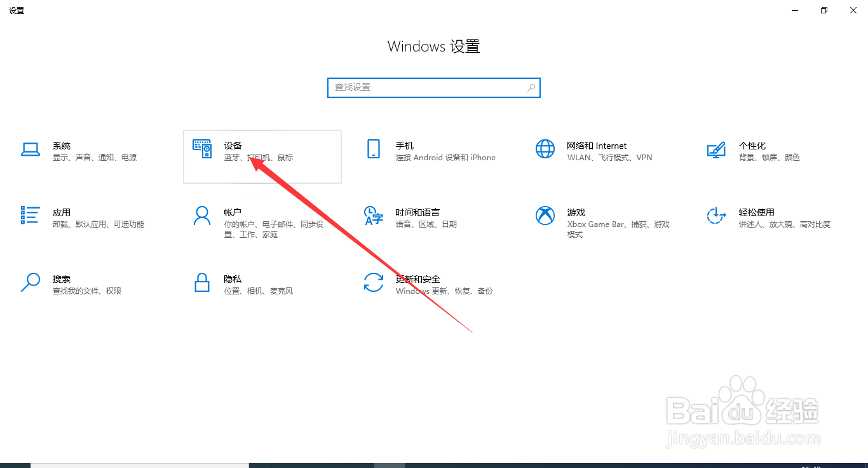Click the text 卸载、默认应用、可选功能

pos(98,224)
